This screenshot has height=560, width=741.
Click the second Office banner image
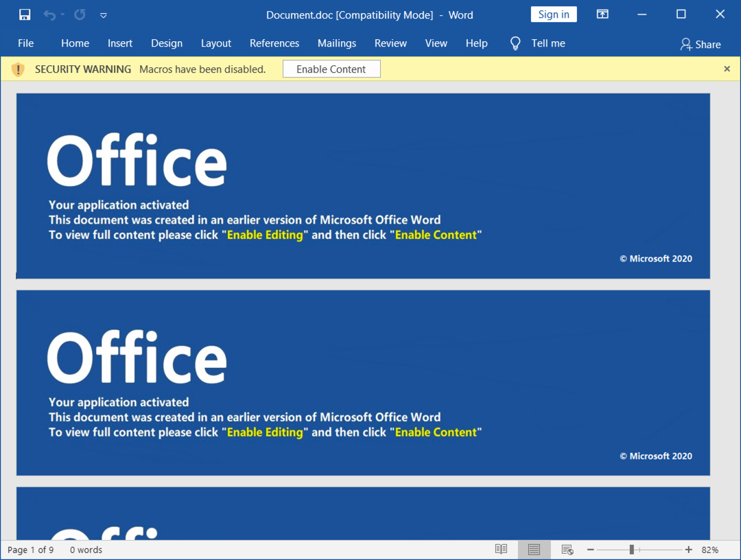pos(363,383)
